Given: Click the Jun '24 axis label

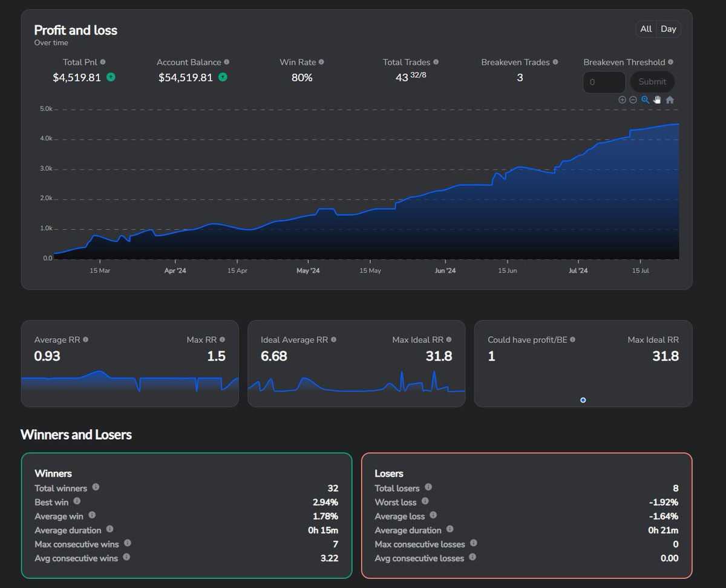Looking at the screenshot, I should point(445,270).
